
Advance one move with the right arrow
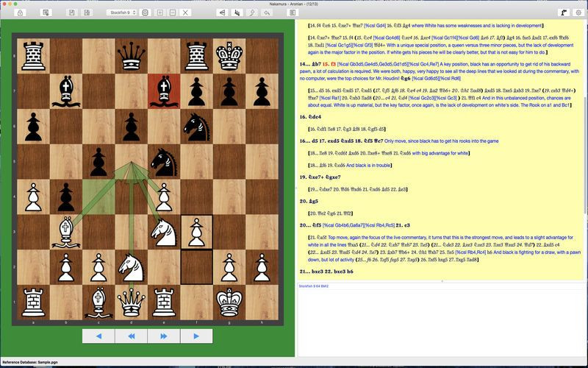tap(196, 336)
